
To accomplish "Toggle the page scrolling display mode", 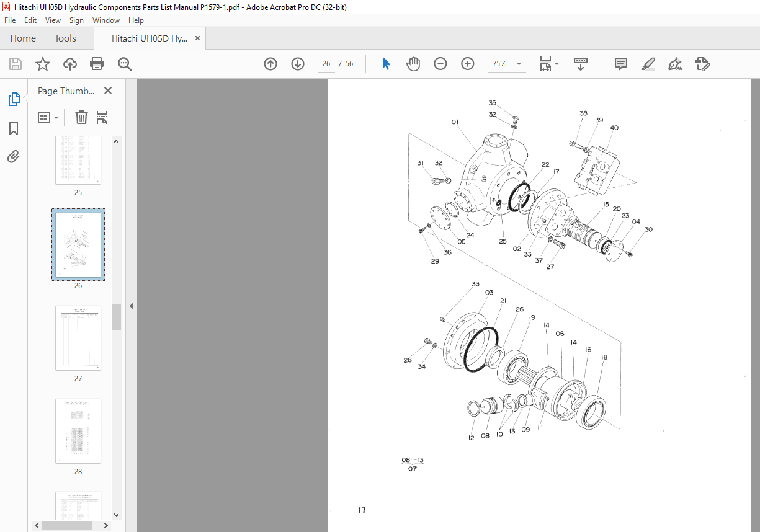I will point(580,63).
